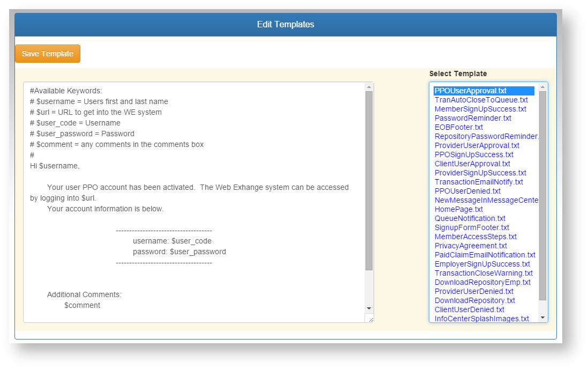Viewport: 588px width, 369px height.
Task: Select TransactionCloseWarning.txt template
Action: 484,274
